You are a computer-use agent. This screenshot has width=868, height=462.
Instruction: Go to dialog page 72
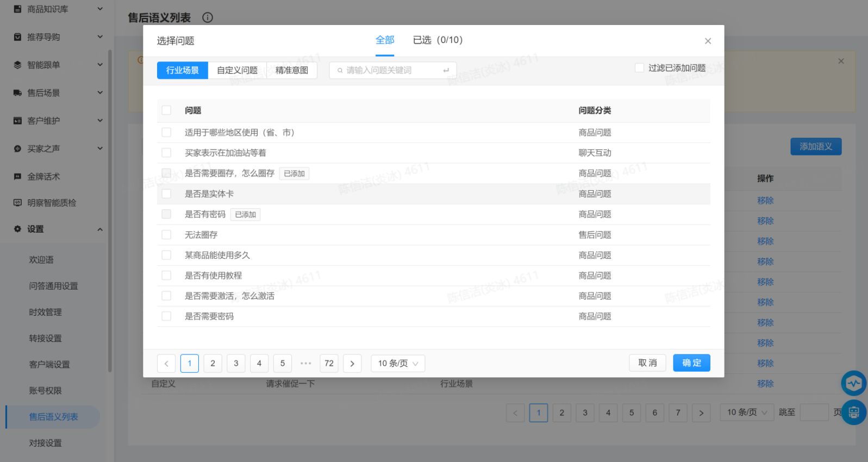[x=329, y=364]
